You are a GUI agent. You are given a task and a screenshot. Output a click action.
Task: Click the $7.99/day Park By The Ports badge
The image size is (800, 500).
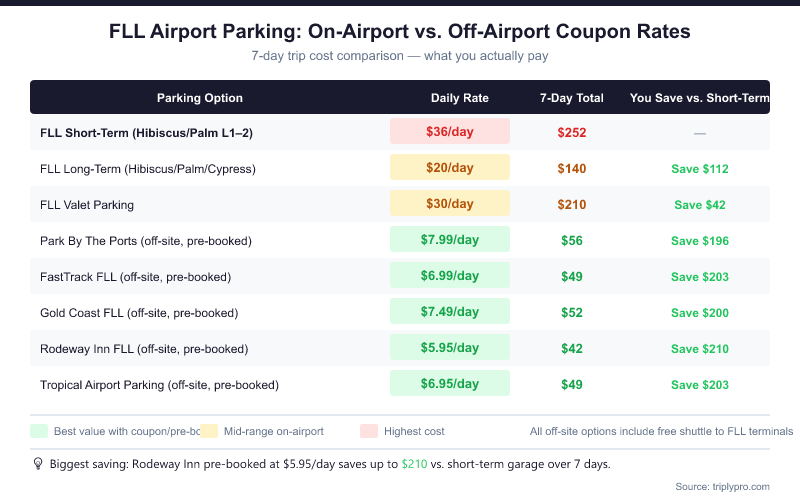(450, 240)
